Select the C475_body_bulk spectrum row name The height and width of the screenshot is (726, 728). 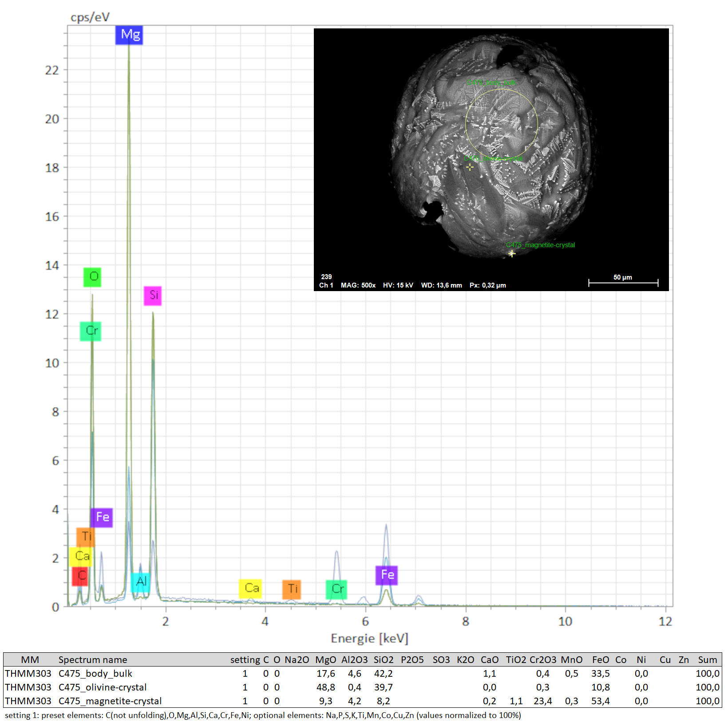point(95,674)
